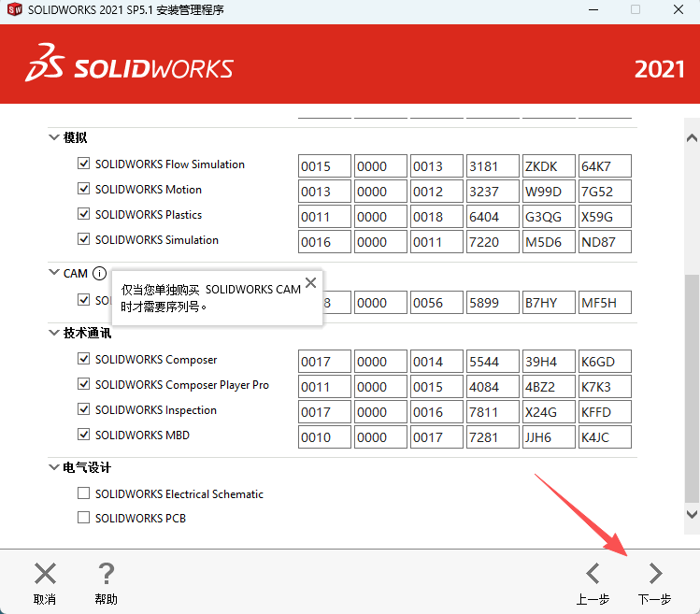Click the Cancel X icon
This screenshot has width=700, height=614.
coord(45,574)
